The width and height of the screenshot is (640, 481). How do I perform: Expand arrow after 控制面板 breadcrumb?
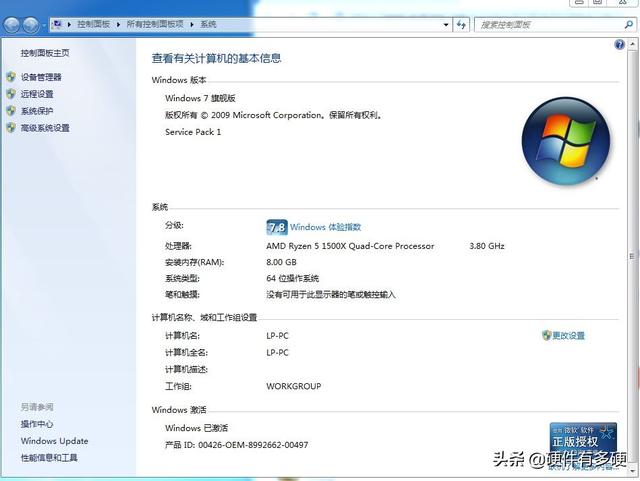click(118, 25)
